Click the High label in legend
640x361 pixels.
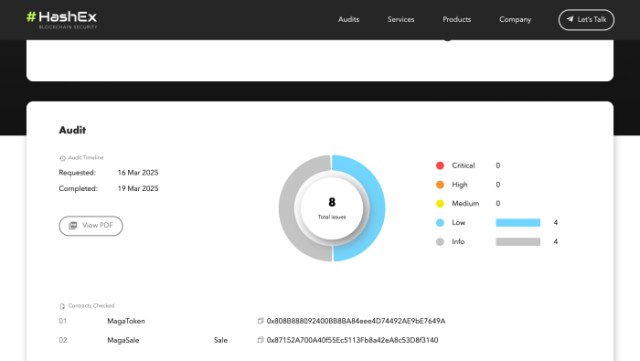460,185
